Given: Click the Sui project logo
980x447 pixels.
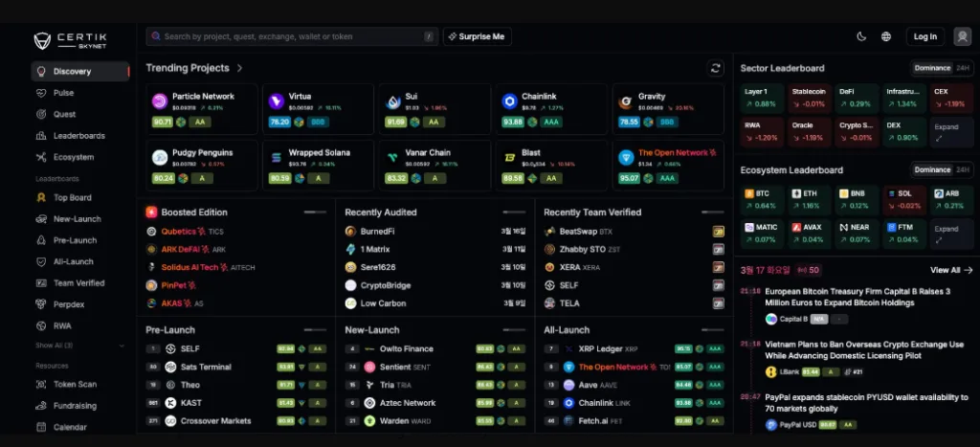Looking at the screenshot, I should [x=393, y=101].
